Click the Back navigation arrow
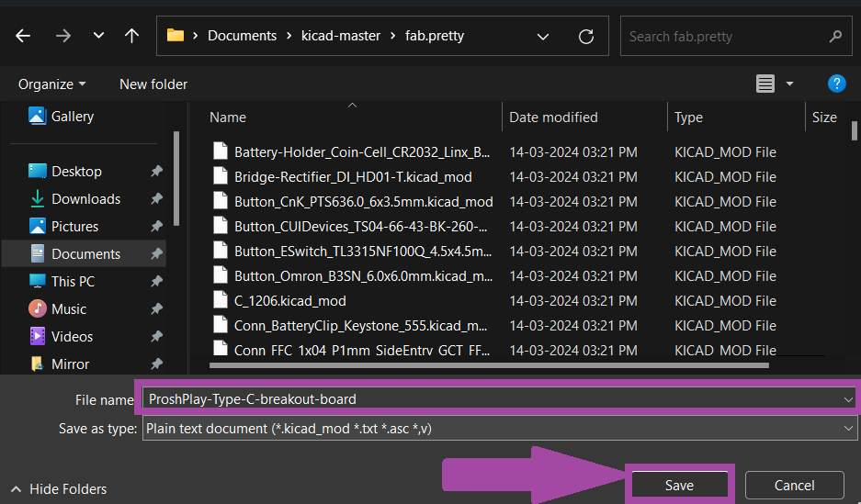This screenshot has width=861, height=504. point(23,36)
